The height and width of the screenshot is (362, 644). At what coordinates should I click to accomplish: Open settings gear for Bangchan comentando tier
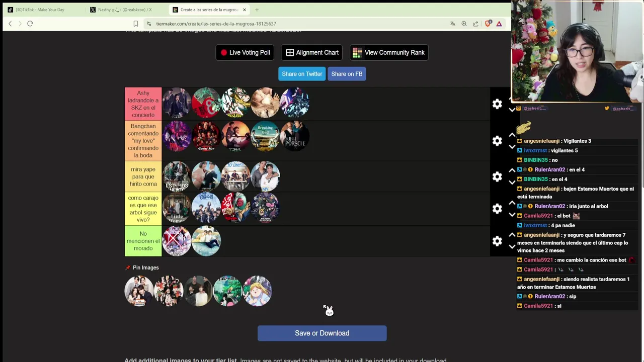point(497,141)
